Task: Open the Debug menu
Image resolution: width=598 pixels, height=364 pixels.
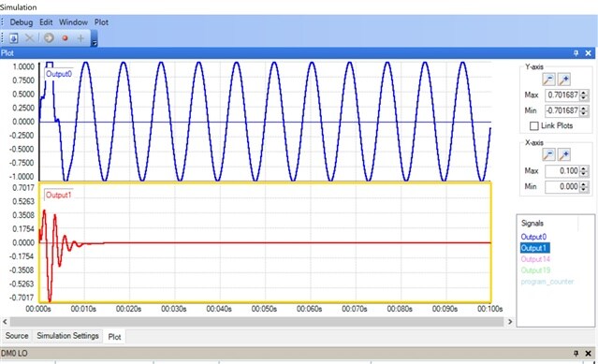Action: click(22, 22)
